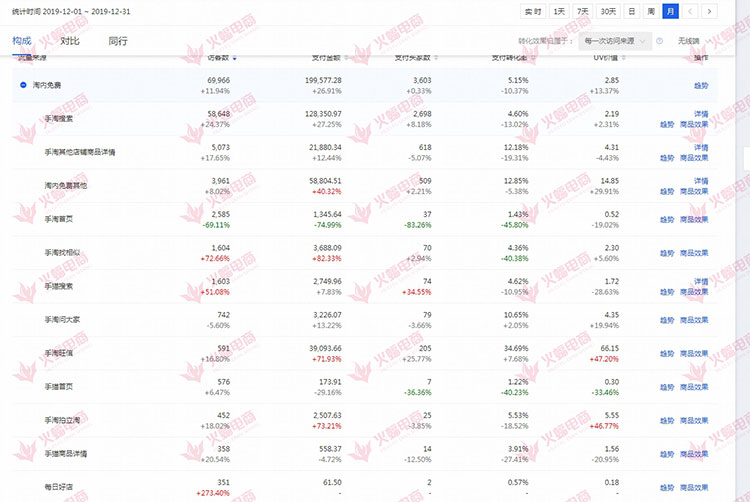Open 详情 for 淘内免费其他 row
This screenshot has width=750, height=502.
701,181
